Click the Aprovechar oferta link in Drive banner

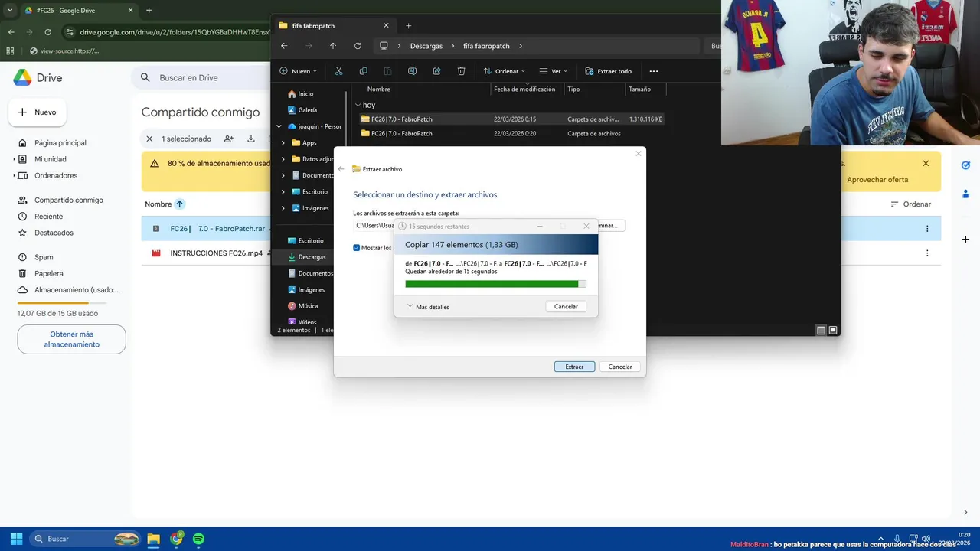coord(877,180)
